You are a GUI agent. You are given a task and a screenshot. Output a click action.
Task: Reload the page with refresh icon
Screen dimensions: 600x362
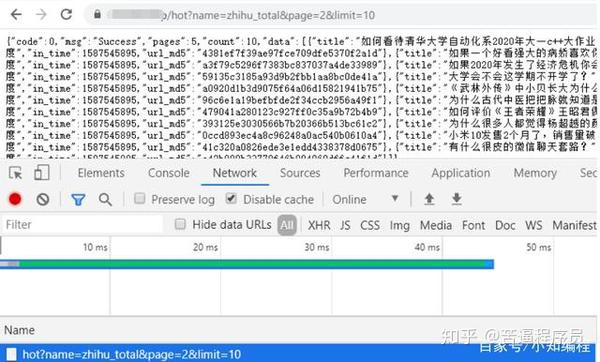point(66,15)
